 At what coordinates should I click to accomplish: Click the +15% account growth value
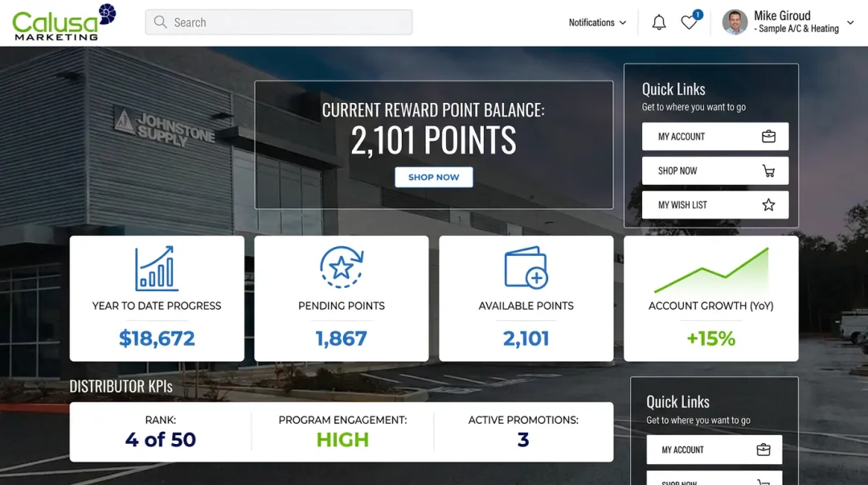[711, 338]
